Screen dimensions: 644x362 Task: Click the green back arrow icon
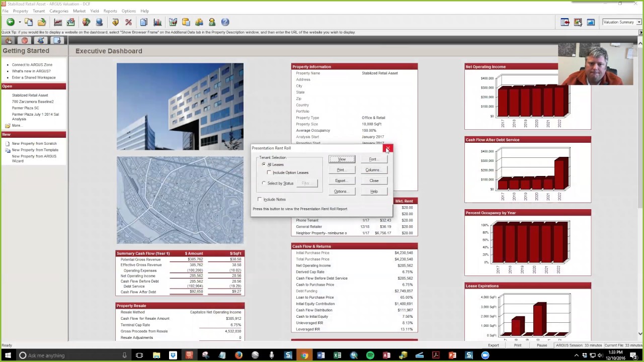(x=10, y=22)
